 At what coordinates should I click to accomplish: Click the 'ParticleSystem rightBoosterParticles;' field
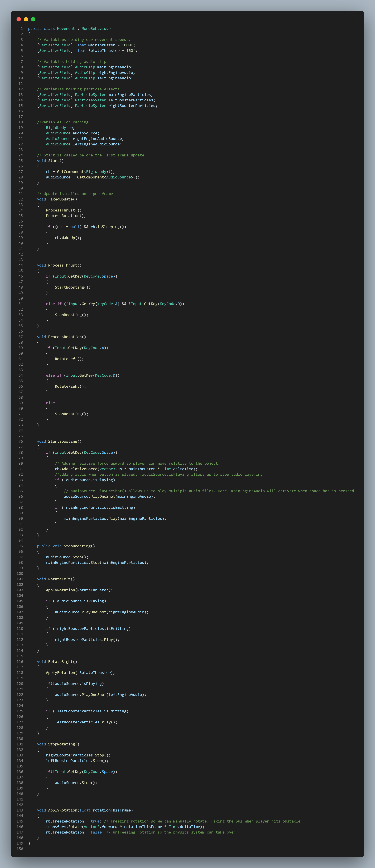(x=97, y=106)
